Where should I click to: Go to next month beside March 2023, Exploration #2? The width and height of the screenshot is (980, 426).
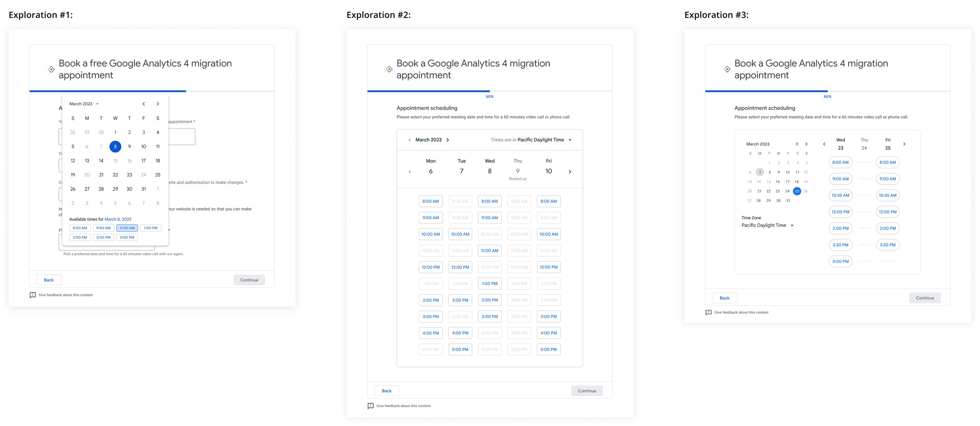448,140
